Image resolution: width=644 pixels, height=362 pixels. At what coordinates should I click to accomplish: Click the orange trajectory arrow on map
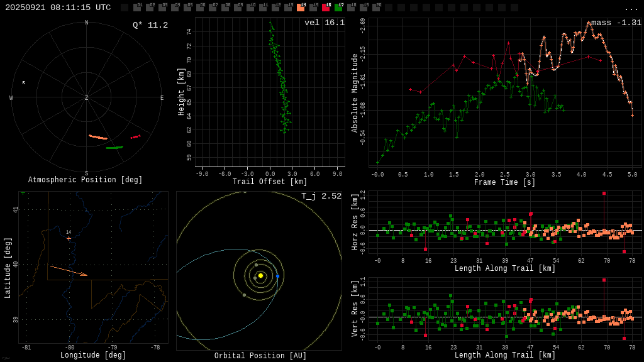point(69,270)
